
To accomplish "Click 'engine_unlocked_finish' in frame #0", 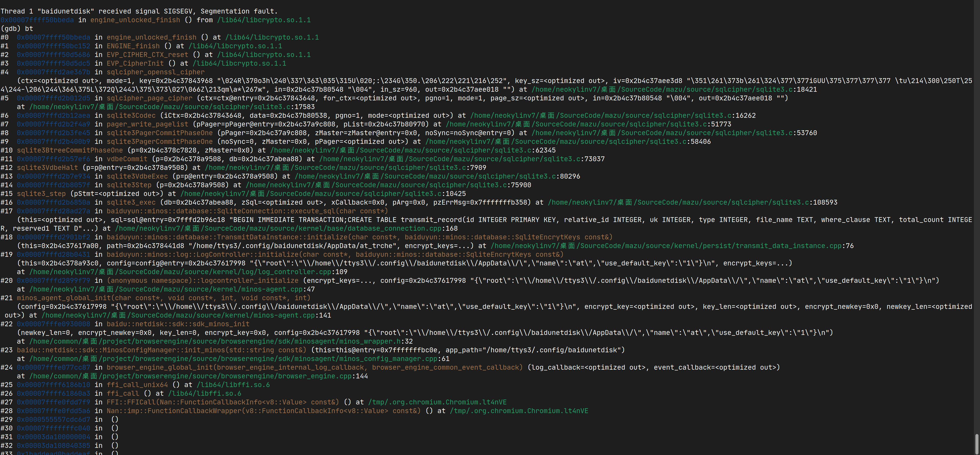I will click(151, 37).
